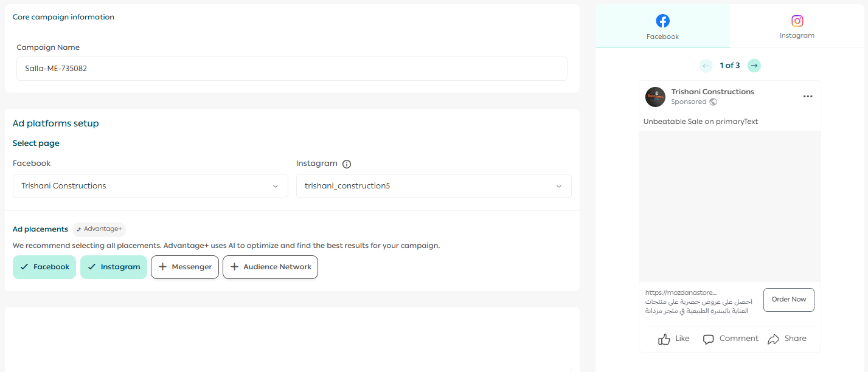Viewport: 868px width, 372px height.
Task: Click the Share arrow icon
Action: [773, 339]
